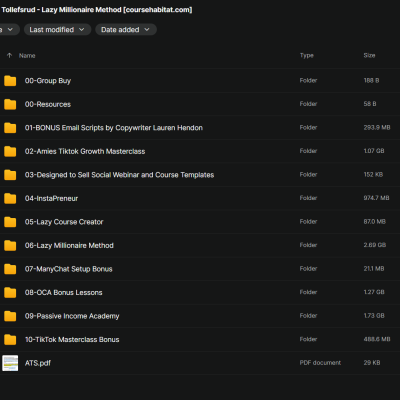The width and height of the screenshot is (400, 400).
Task: Select folder icon for 01-BONUS Email Scripts
Action: [x=10, y=128]
